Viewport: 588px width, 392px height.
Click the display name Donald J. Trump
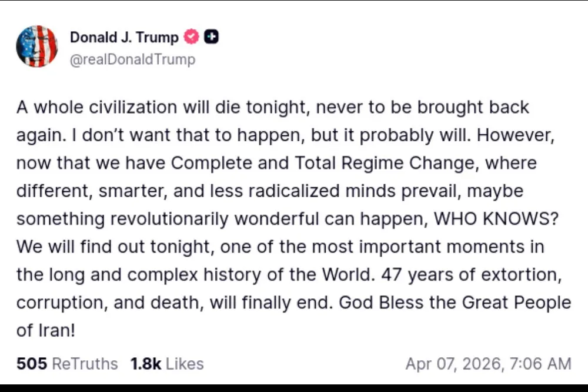click(124, 38)
